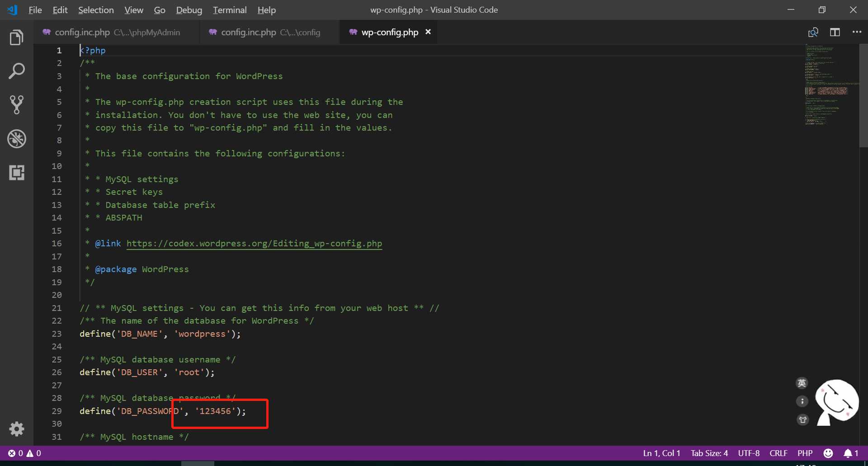
Task: Select the wp-config.php tab
Action: 389,32
